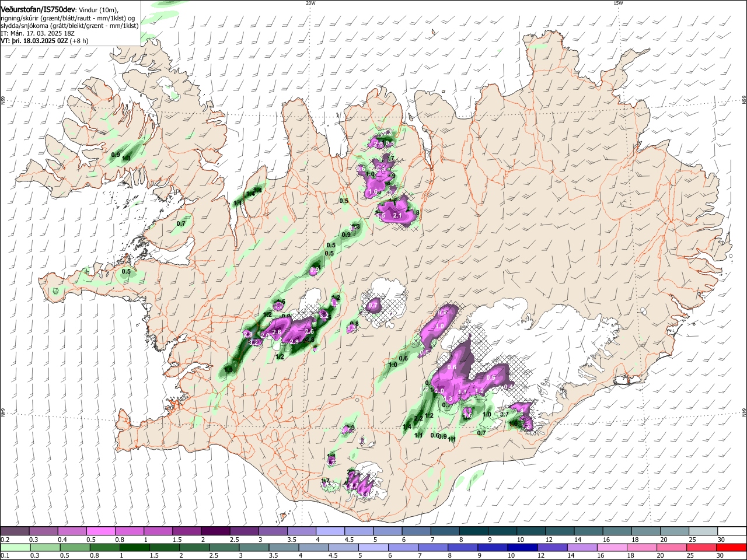Click the '20W' longitude label
This screenshot has height=560, width=747.
click(310, 3)
